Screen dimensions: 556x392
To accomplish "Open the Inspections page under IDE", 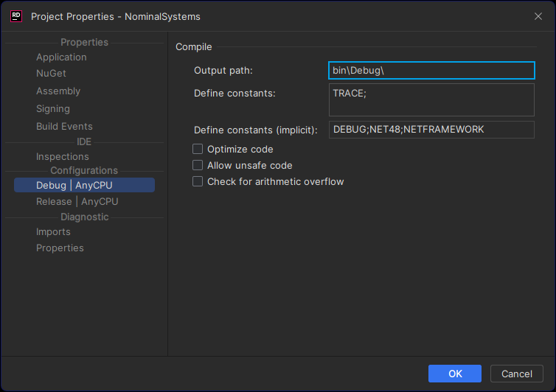I will [x=63, y=157].
